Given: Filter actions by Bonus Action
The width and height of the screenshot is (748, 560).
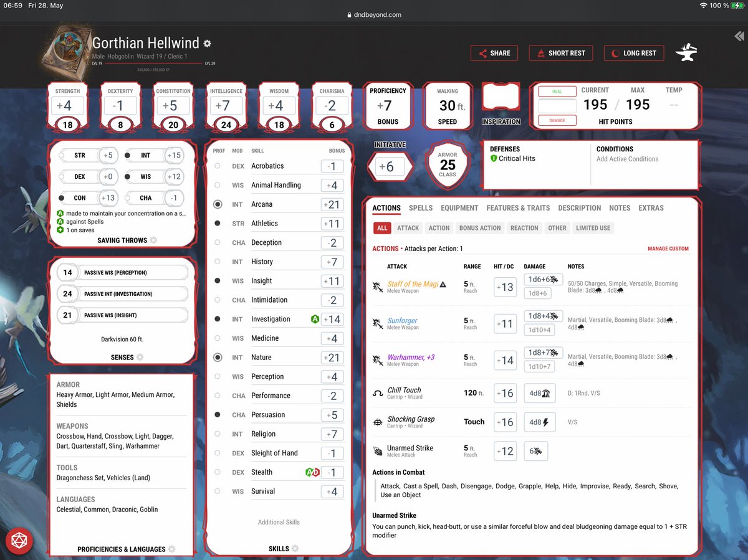Looking at the screenshot, I should tap(480, 228).
